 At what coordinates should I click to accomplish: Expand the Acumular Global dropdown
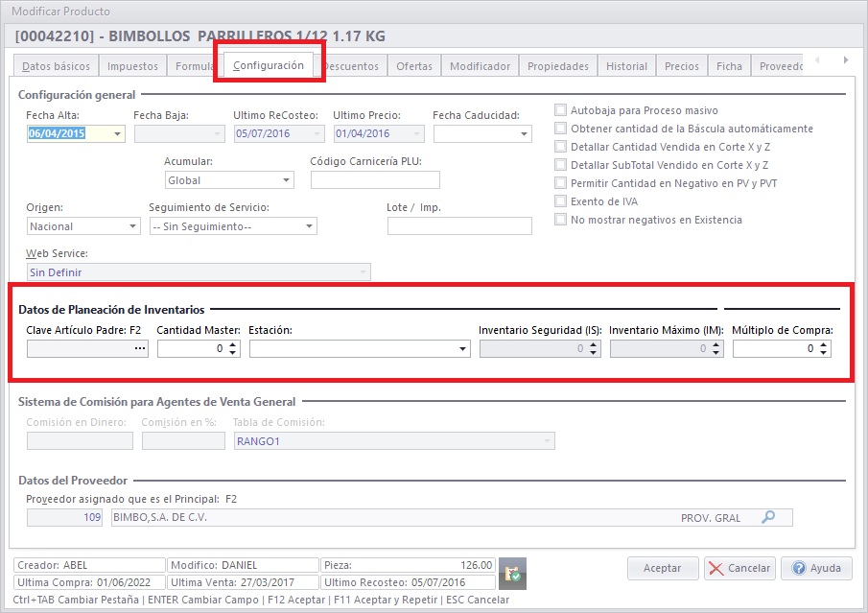pyautogui.click(x=287, y=180)
